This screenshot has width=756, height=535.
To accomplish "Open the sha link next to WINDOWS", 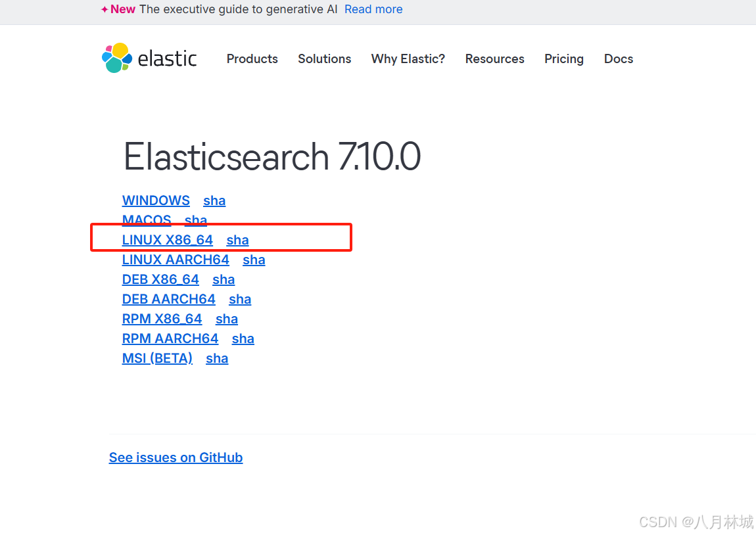I will (214, 200).
